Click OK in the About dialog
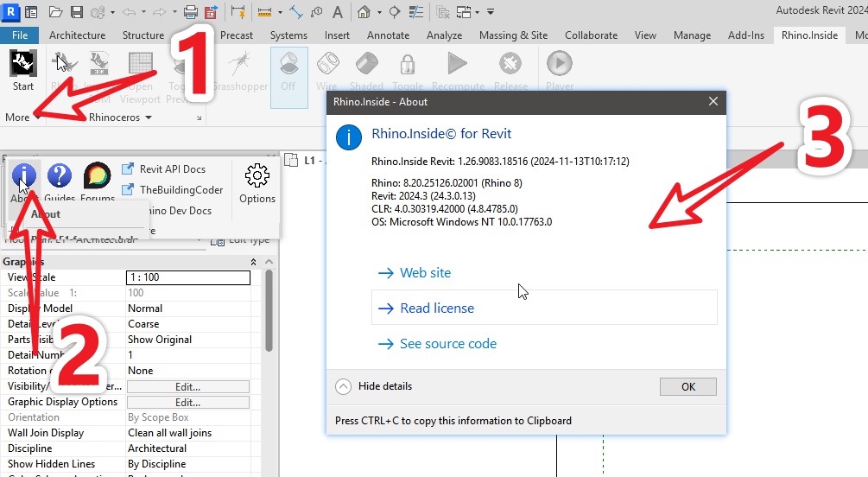The image size is (868, 477). click(688, 386)
